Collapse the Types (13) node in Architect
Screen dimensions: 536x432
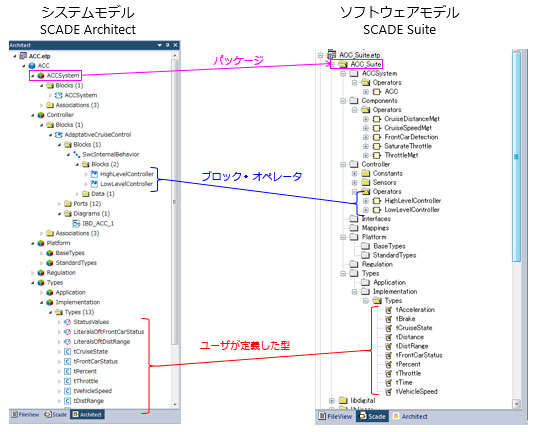51,312
